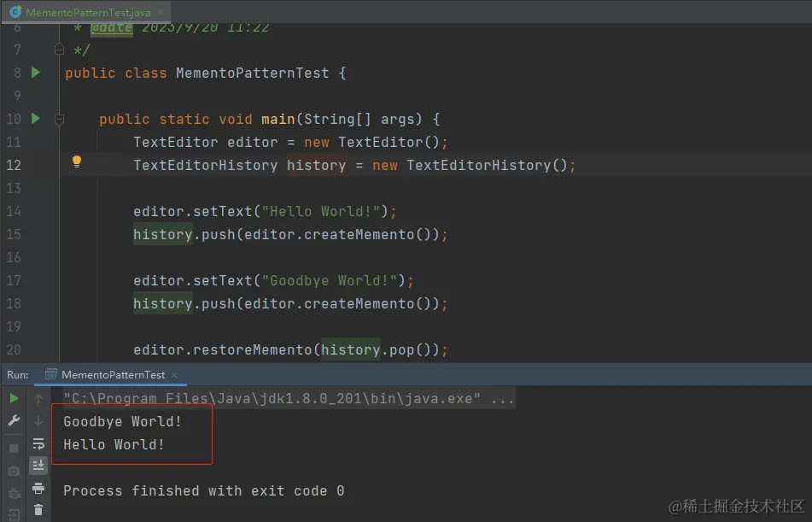Viewport: 812px width, 522px height.
Task: Toggle Scroll to End in Run console
Action: 38,466
